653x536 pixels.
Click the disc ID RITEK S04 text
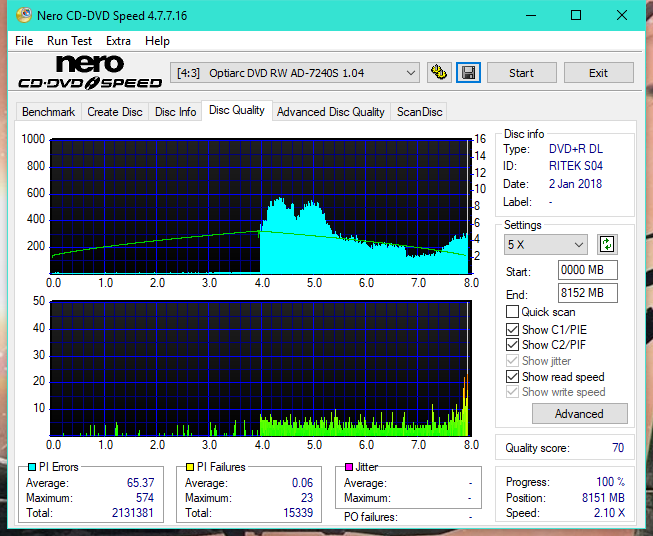576,166
